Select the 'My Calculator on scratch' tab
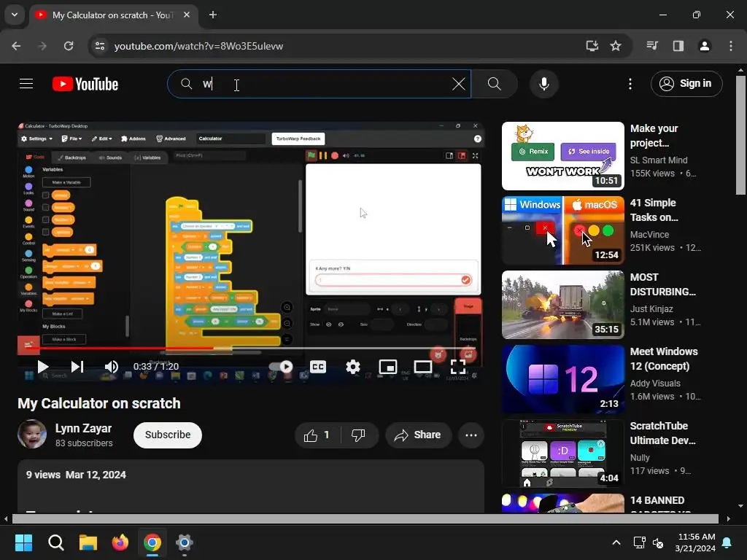This screenshot has height=560, width=747. (x=112, y=15)
